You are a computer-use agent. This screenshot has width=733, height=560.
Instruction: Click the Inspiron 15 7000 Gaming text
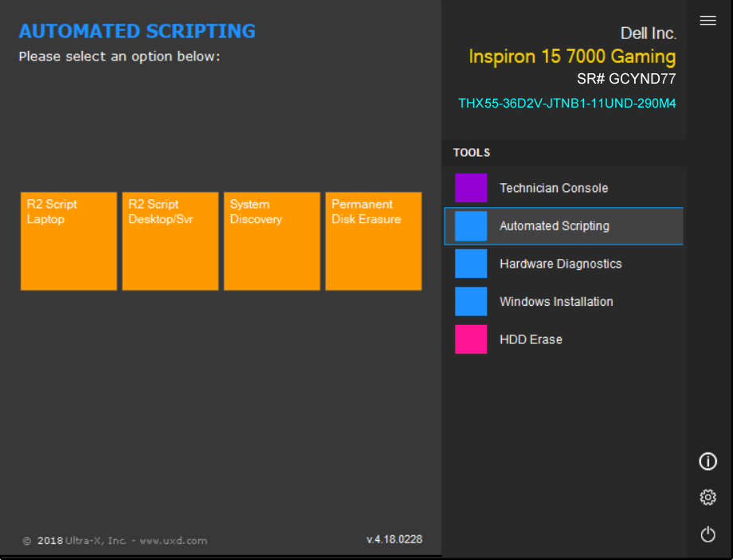572,57
